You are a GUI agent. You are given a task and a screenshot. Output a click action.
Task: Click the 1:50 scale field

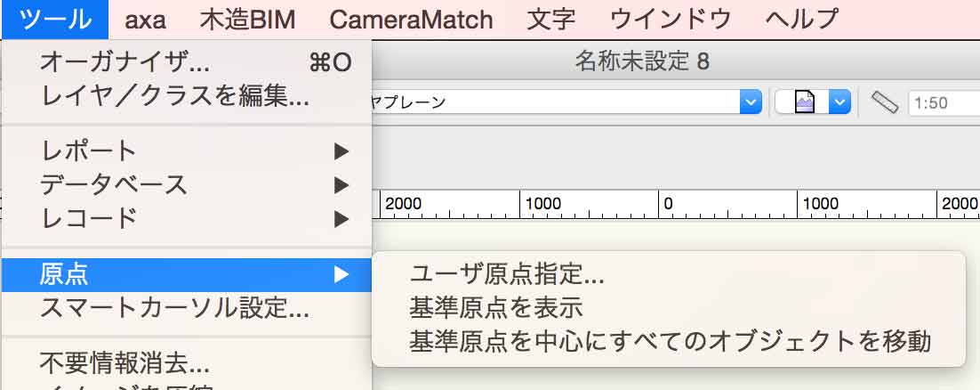[943, 103]
